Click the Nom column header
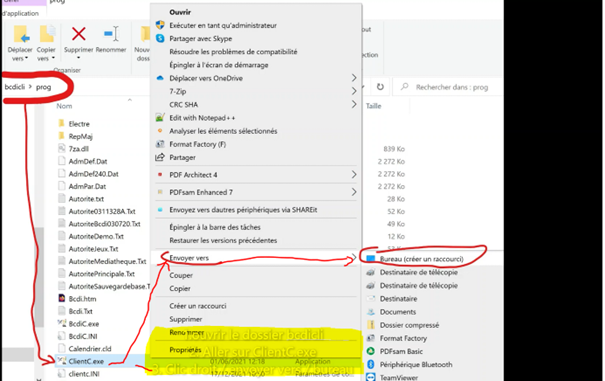The image size is (605, 381). click(x=64, y=106)
